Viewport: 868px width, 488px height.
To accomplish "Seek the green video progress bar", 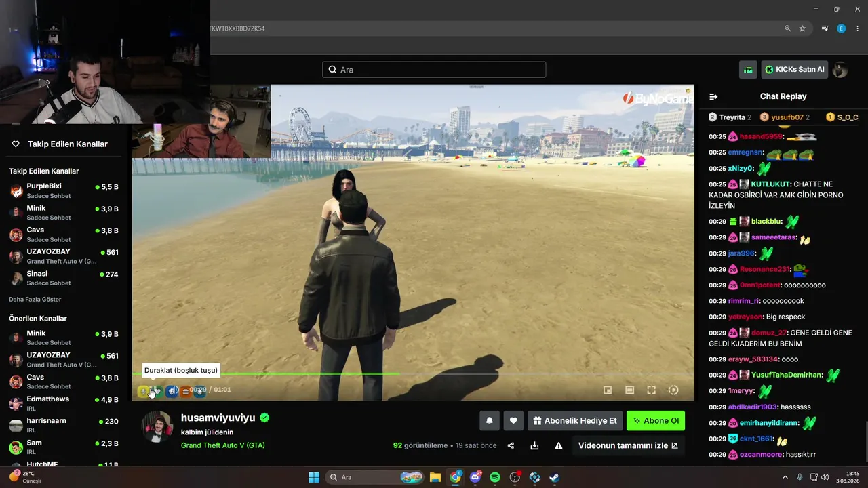I will coord(413,373).
